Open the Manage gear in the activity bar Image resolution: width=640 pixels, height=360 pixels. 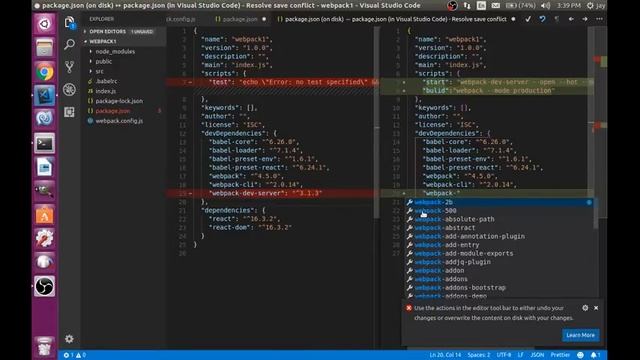click(69, 339)
